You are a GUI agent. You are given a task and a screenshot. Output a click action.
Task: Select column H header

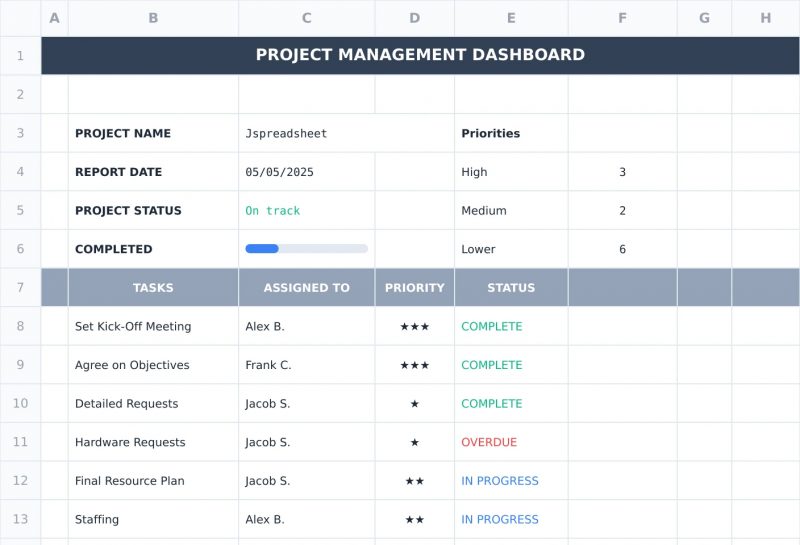[766, 18]
